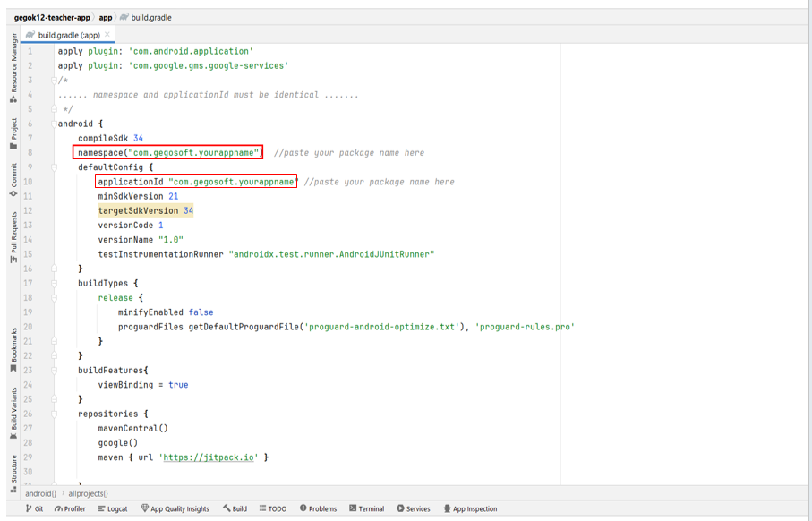Image resolution: width=812 pixels, height=521 pixels.
Task: Open App Quality Insights
Action: [x=175, y=508]
